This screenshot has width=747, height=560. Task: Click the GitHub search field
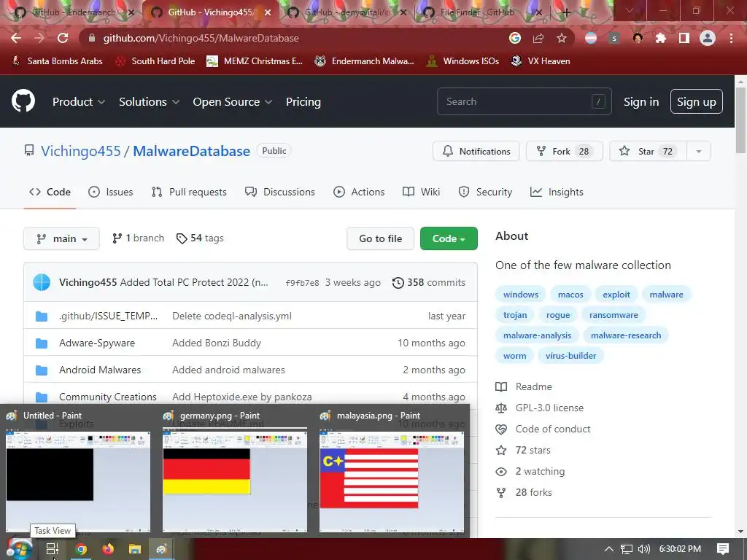[x=524, y=101]
